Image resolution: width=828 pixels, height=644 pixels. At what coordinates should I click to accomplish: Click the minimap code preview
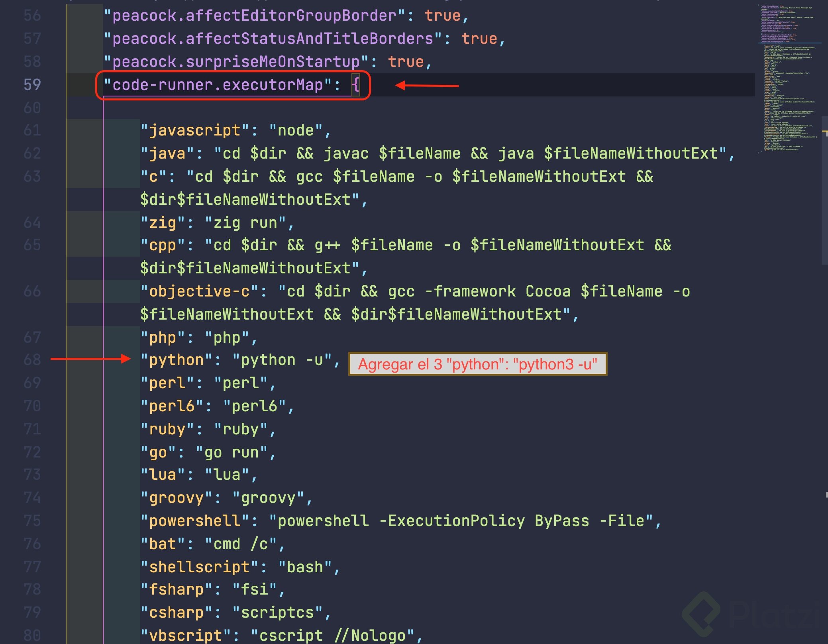[x=787, y=80]
